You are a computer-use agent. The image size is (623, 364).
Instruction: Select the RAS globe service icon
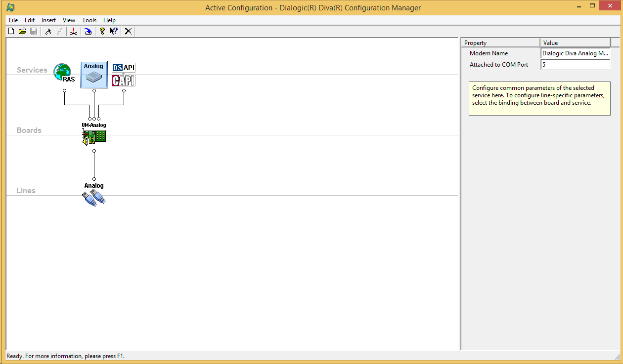[x=63, y=73]
